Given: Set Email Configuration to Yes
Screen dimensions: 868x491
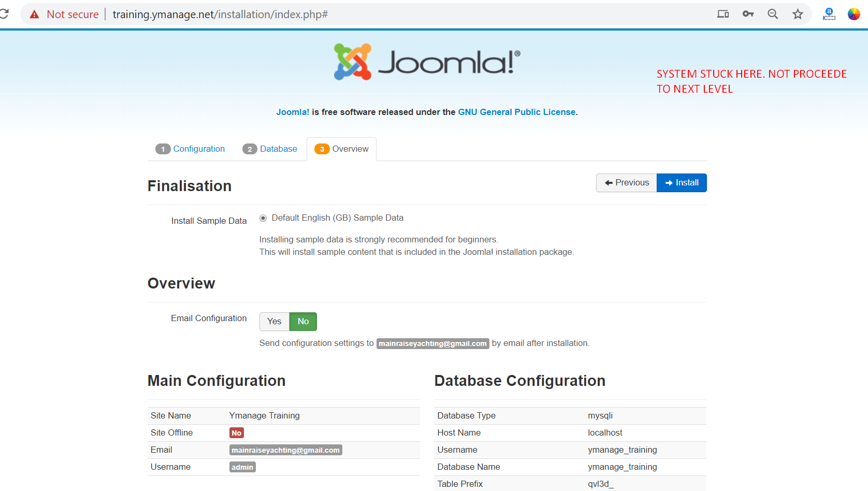Looking at the screenshot, I should tap(274, 322).
